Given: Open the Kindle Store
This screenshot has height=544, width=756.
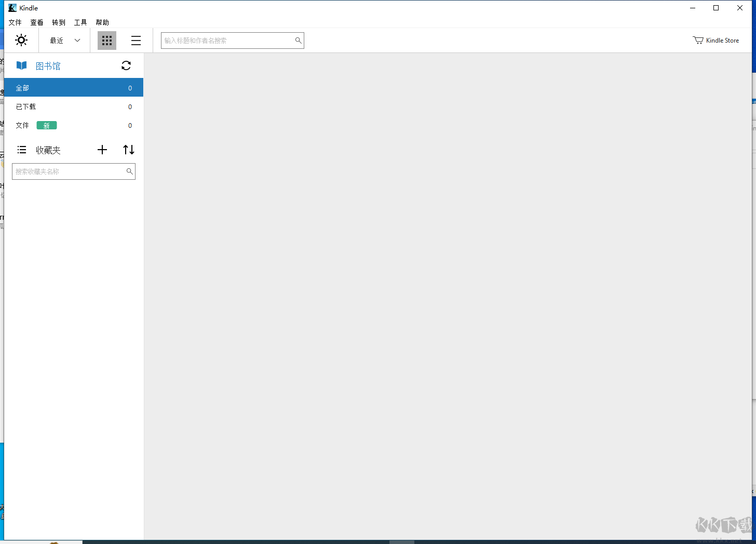Looking at the screenshot, I should 716,41.
